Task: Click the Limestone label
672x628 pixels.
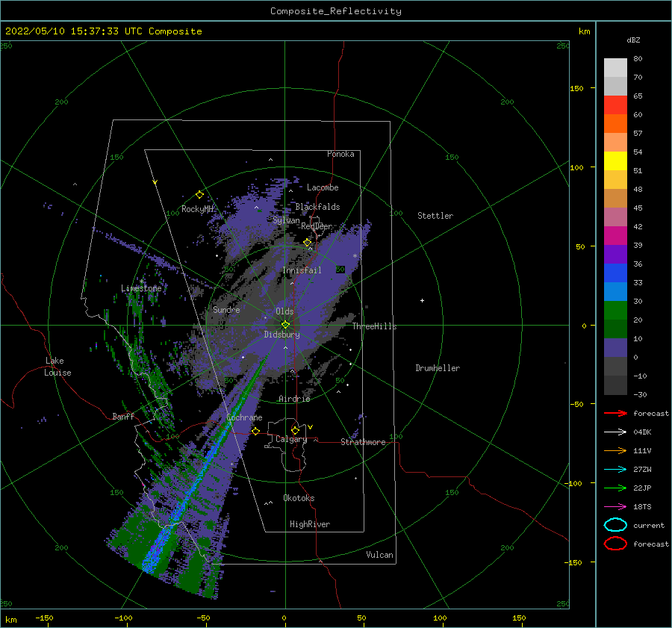Action: tap(141, 288)
